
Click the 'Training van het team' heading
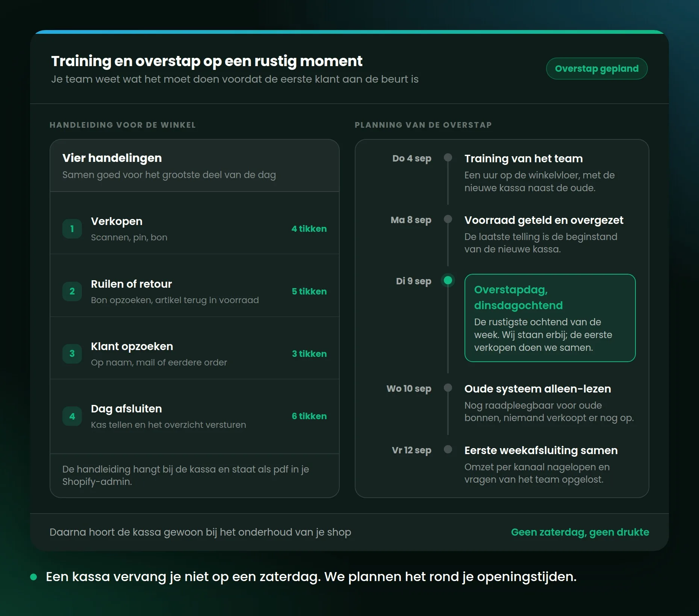[523, 159]
